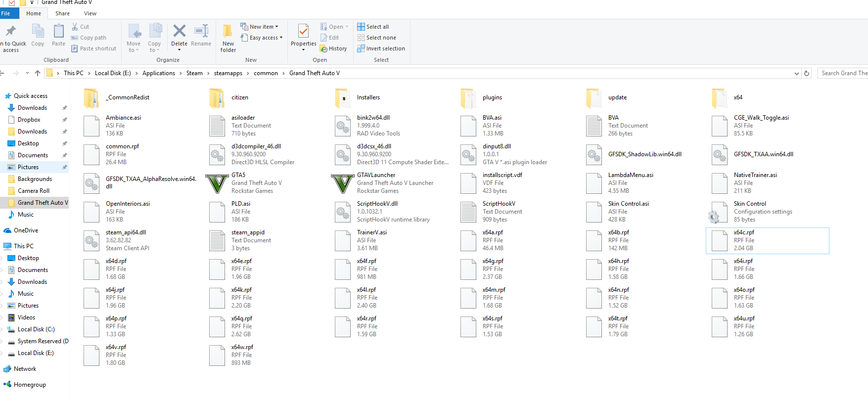Open the recent locations dropdown arrow
868x403 pixels.
[27, 73]
